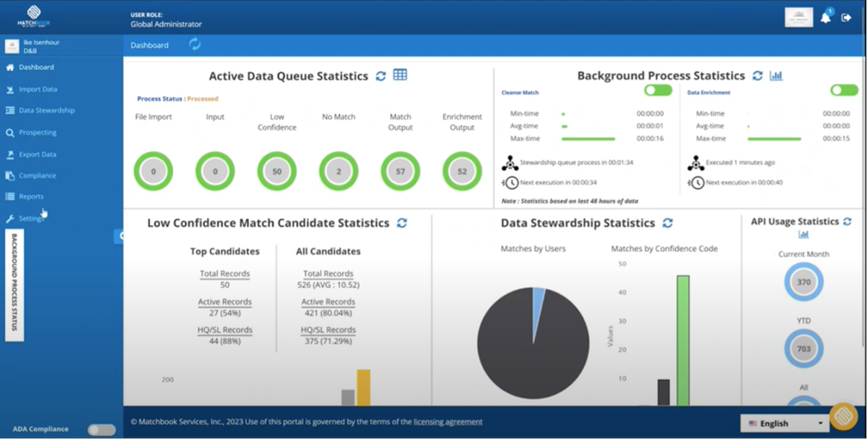868x441 pixels.
Task: Click the Enrichment Output circle showing 52
Action: (x=462, y=171)
